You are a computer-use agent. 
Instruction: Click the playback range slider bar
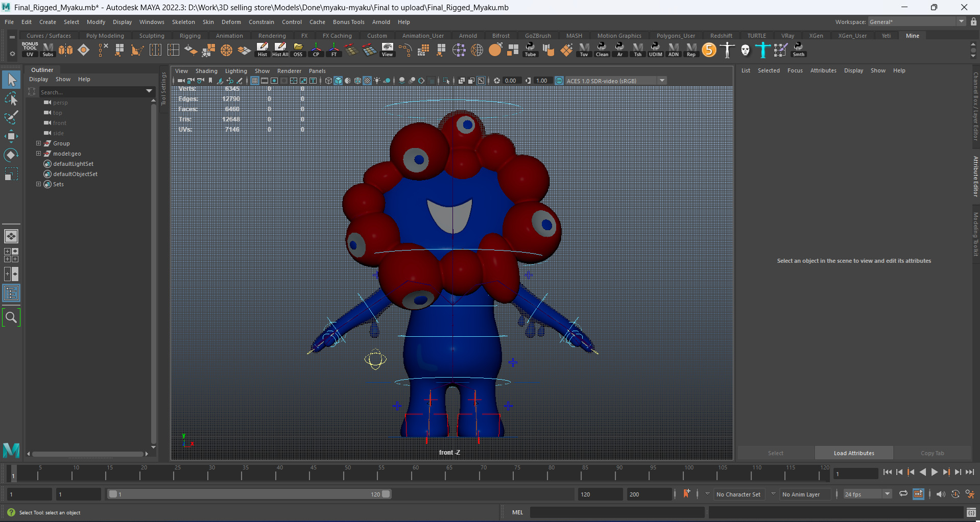250,494
